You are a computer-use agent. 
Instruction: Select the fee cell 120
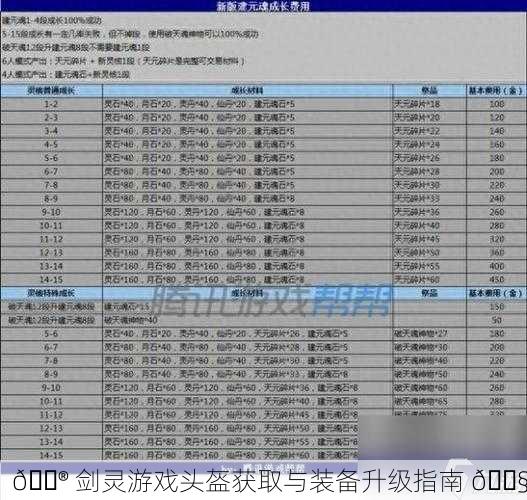497,118
